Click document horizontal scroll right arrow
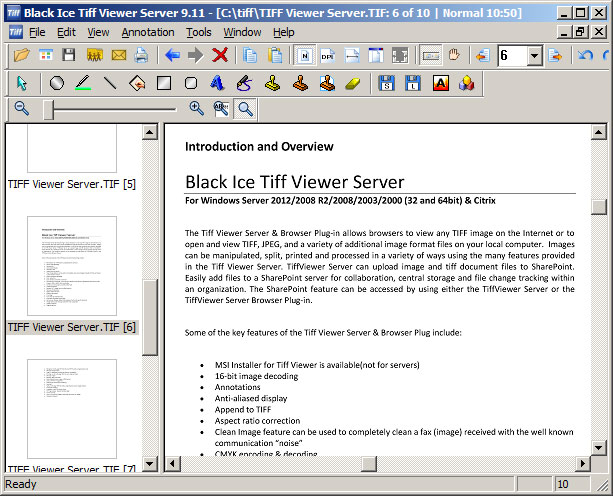Image resolution: width=613 pixels, height=496 pixels. click(x=583, y=464)
